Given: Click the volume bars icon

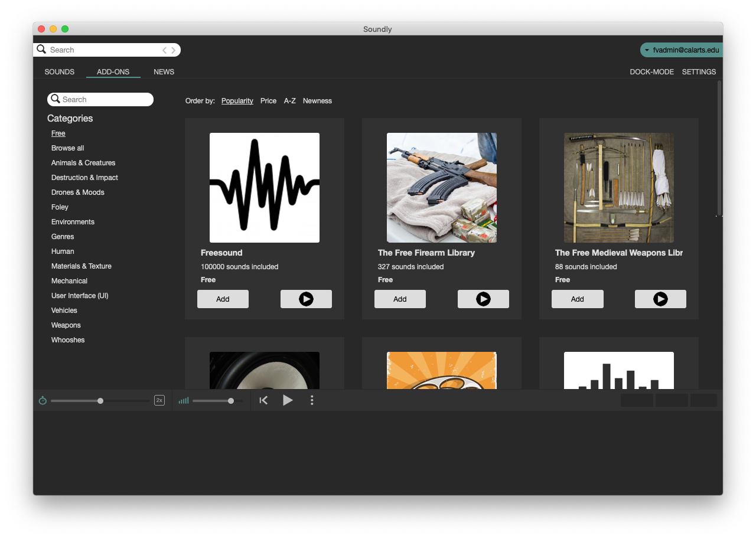Looking at the screenshot, I should (184, 400).
